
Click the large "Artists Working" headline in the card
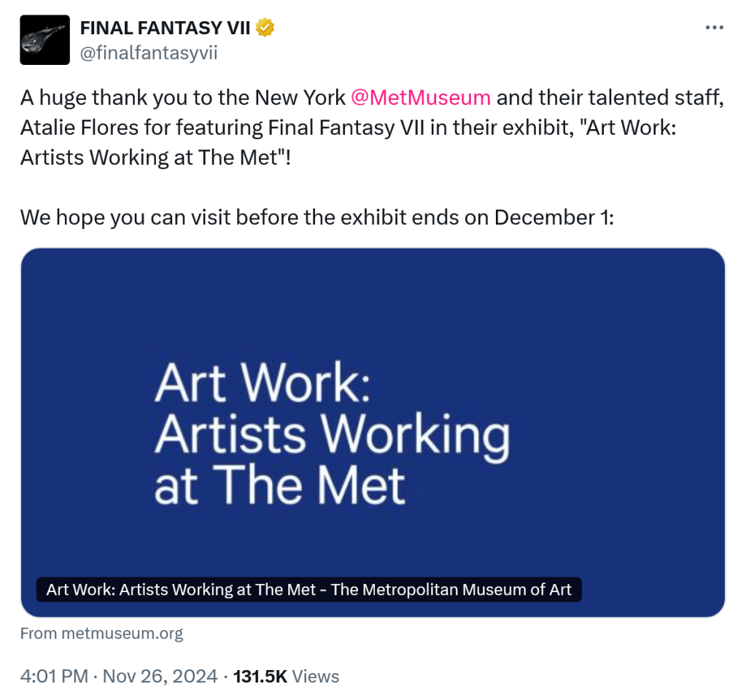(x=332, y=435)
